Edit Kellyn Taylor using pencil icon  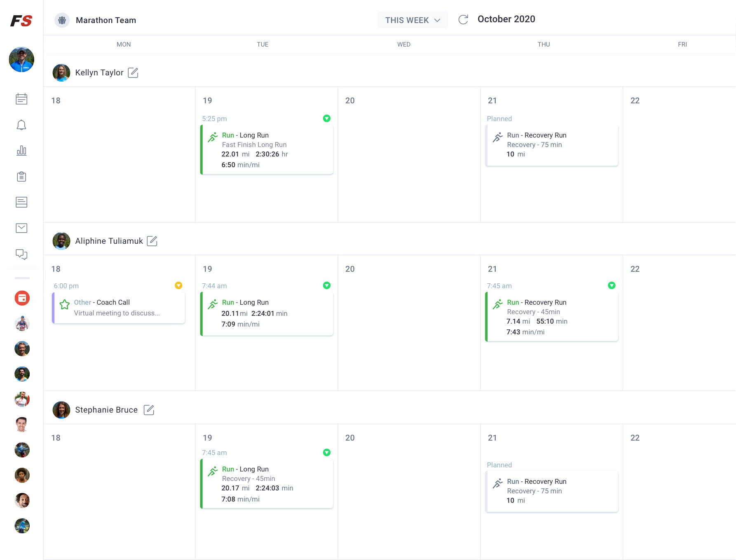[133, 73]
